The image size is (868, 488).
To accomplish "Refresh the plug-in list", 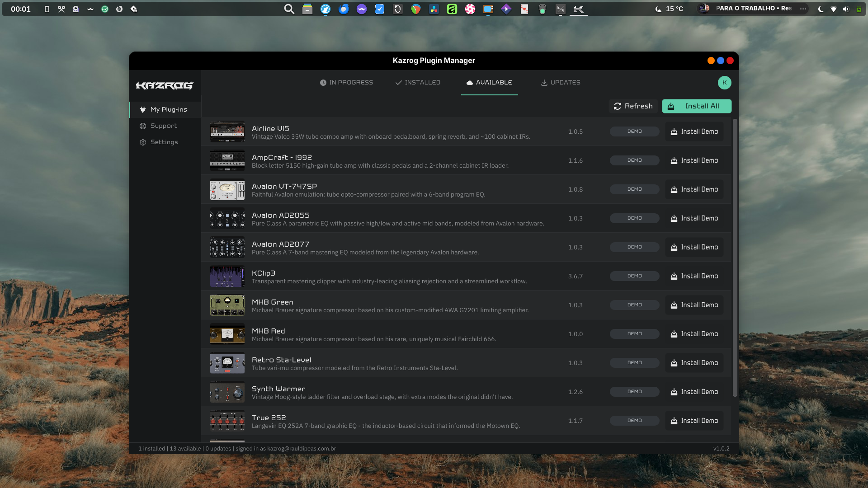I will (633, 106).
